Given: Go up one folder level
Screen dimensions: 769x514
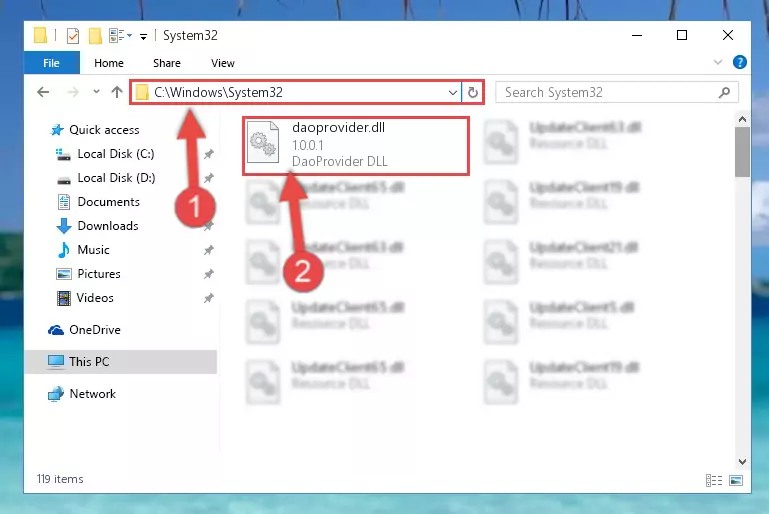Looking at the screenshot, I should point(117,92).
